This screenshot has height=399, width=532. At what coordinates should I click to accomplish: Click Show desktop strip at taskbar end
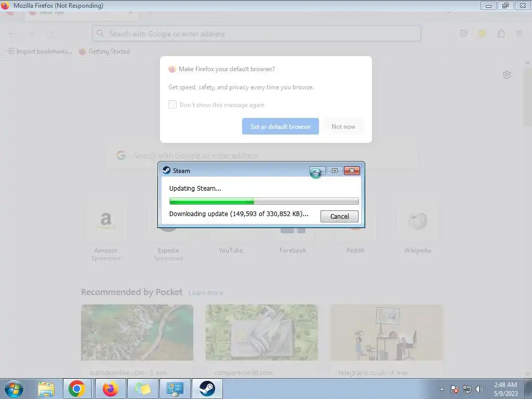click(x=528, y=389)
